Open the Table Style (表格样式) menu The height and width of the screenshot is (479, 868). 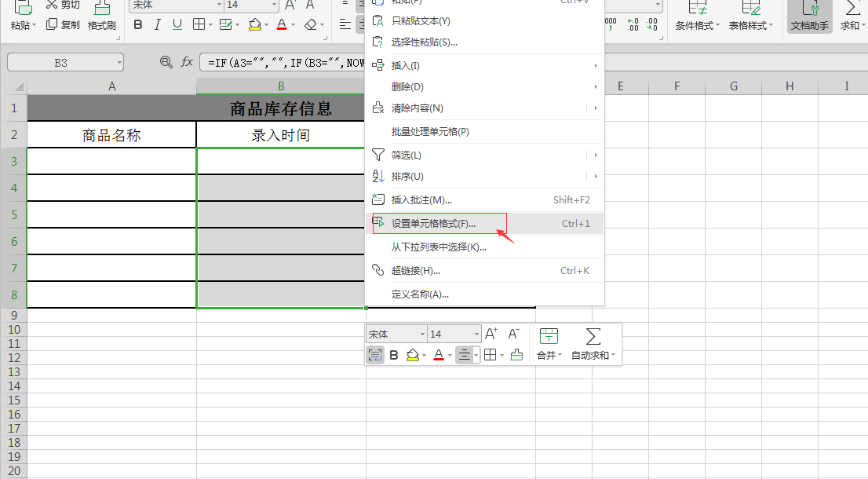(x=750, y=16)
